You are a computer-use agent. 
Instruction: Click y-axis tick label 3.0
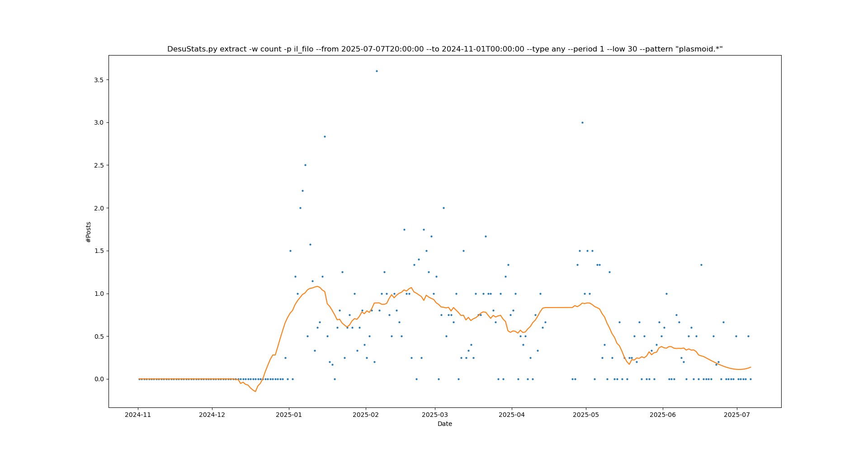point(99,122)
